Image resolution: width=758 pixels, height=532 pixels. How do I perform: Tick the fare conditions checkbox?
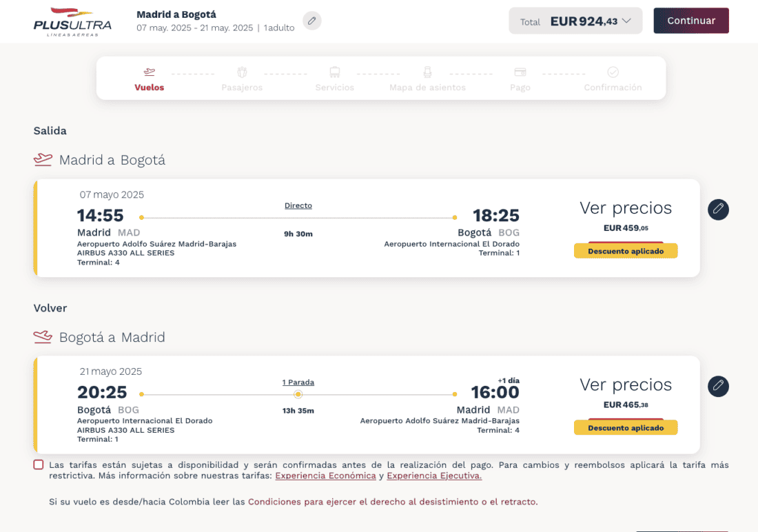pyautogui.click(x=39, y=465)
